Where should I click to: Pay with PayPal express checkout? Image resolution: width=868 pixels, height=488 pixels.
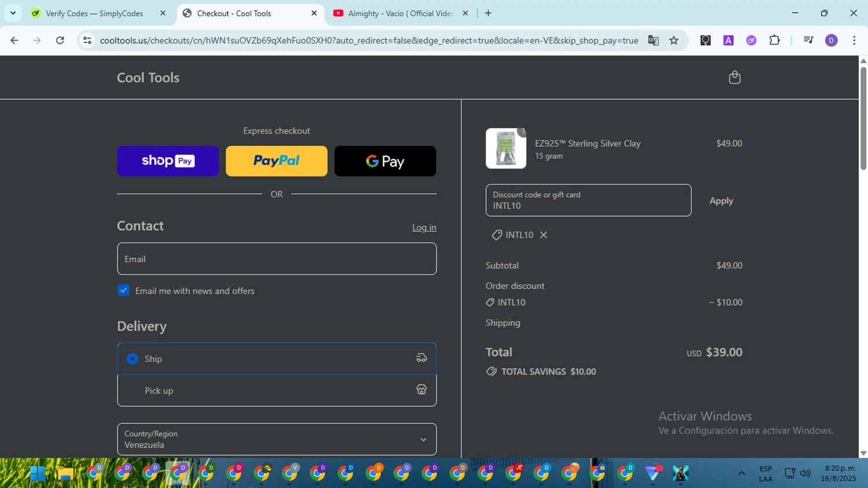coord(277,161)
